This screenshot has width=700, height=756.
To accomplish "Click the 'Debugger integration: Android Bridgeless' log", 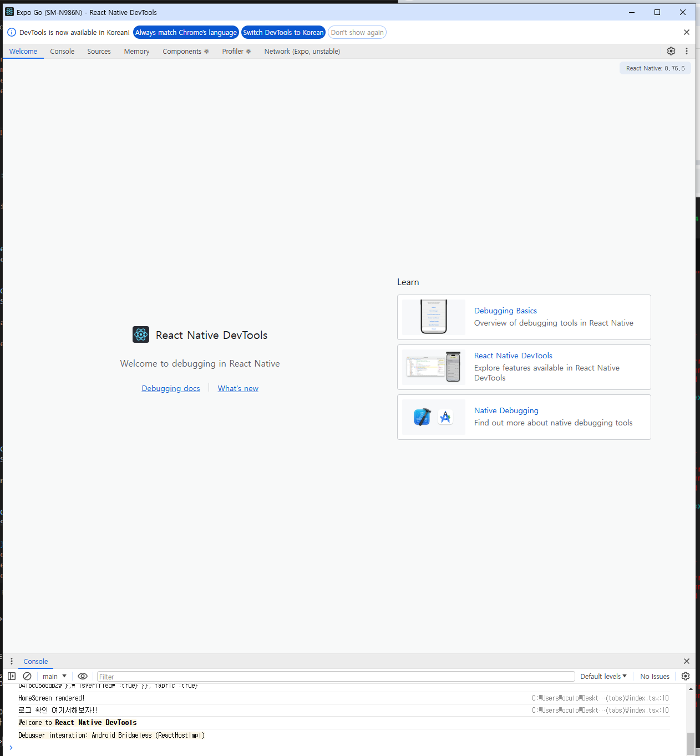I will (111, 735).
